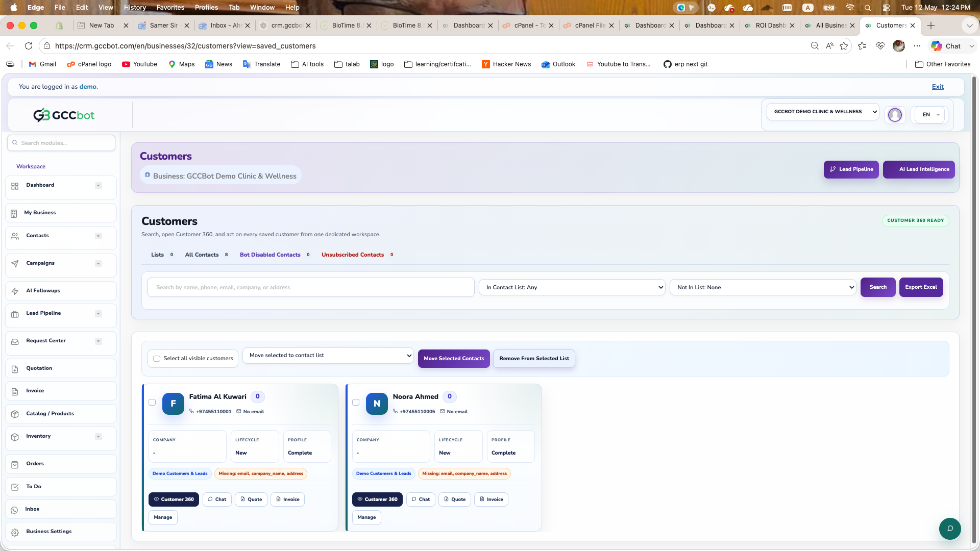980x551 pixels.
Task: Open browser zoom magnifier icon in address bar
Action: 815,46
